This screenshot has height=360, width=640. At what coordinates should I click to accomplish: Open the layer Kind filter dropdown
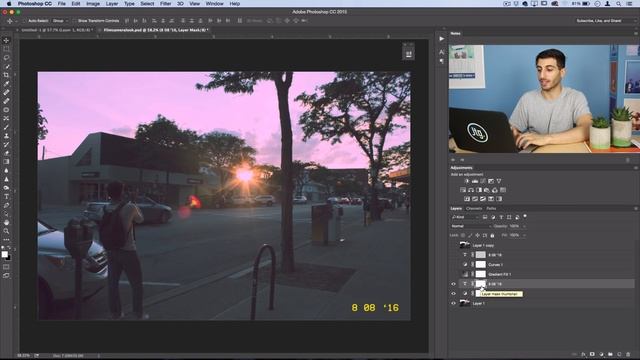[x=465, y=217]
